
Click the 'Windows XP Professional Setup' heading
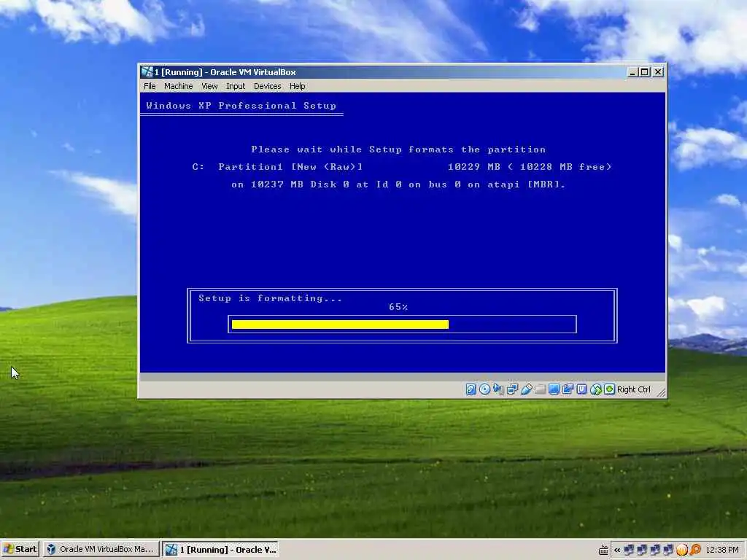(241, 106)
